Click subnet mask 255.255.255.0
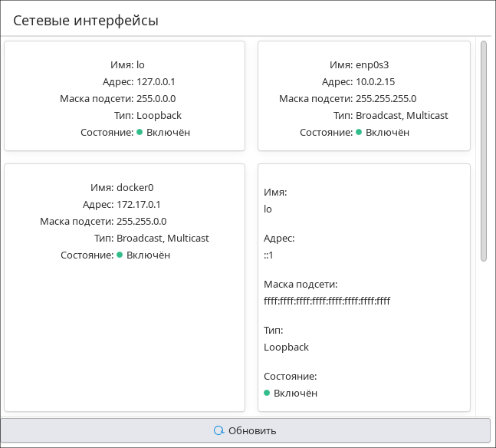The image size is (496, 448). pyautogui.click(x=386, y=99)
